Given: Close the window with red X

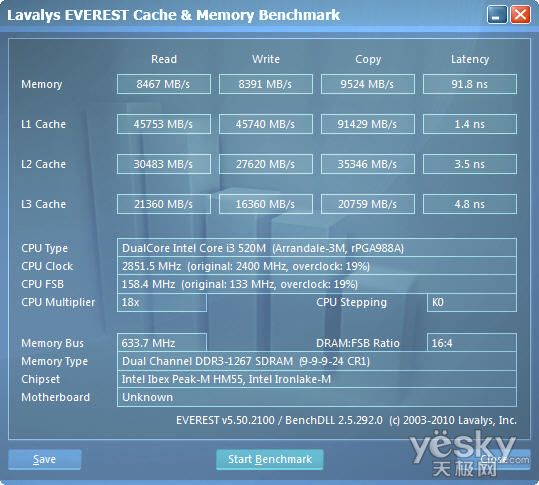Looking at the screenshot, I should [x=520, y=15].
